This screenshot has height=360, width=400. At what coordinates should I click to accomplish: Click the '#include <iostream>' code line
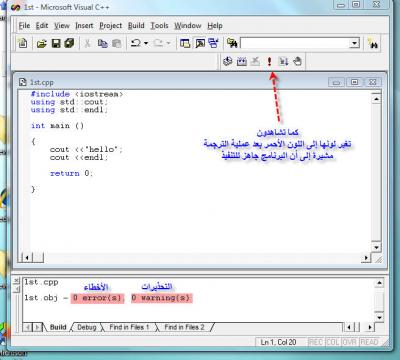pyautogui.click(x=77, y=94)
